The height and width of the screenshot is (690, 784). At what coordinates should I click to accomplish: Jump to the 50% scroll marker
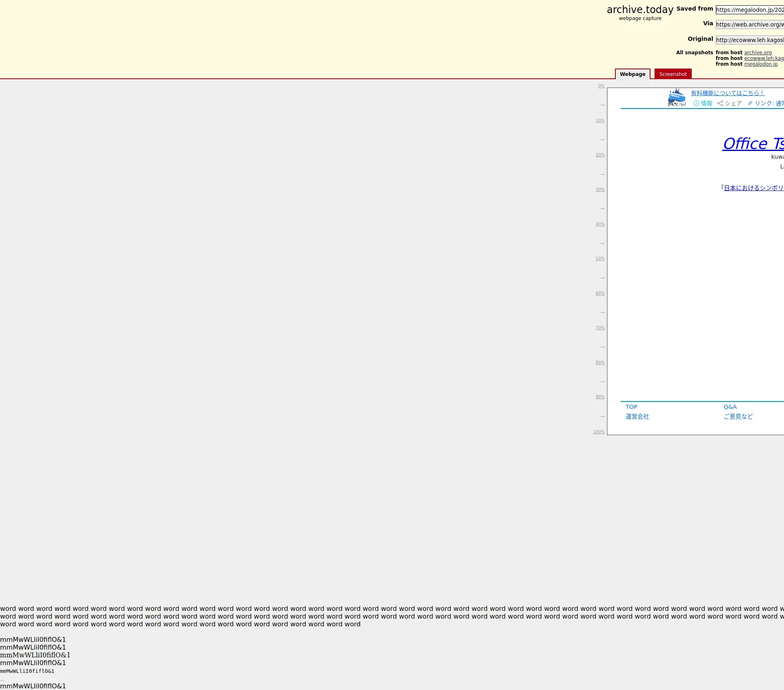[x=600, y=259]
